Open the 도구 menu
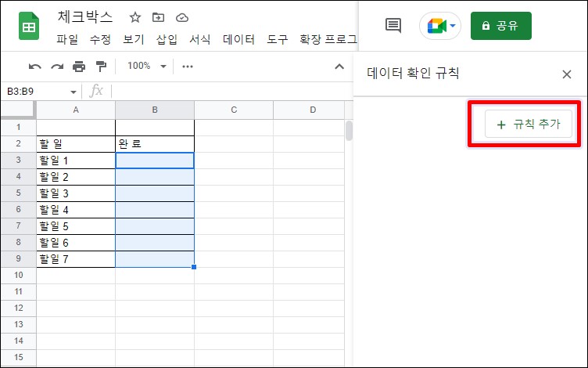This screenshot has width=588, height=368. (x=277, y=39)
